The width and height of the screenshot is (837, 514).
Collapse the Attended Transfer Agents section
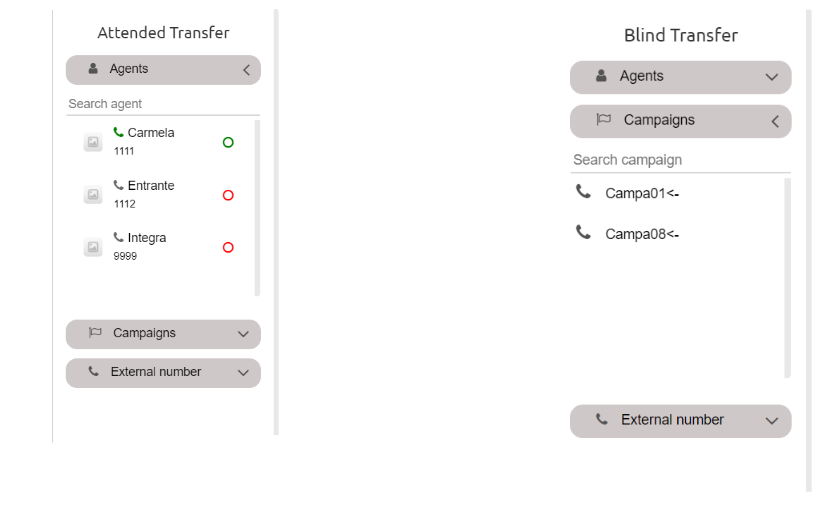coord(246,70)
